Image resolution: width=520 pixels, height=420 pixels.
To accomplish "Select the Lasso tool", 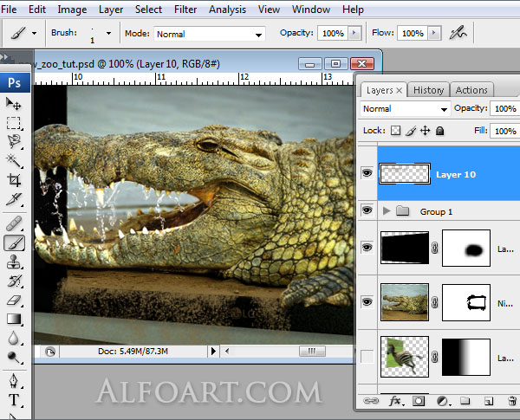I will [14, 142].
